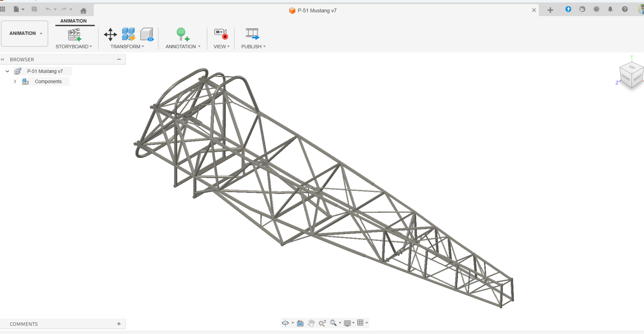The image size is (644, 334).
Task: Open the Undo history dropdown arrow
Action: [x=55, y=9]
